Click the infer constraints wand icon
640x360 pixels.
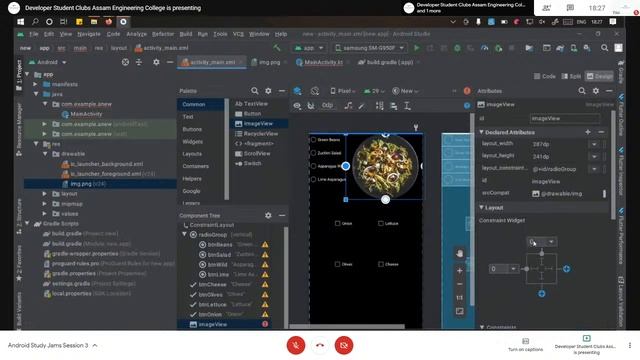pyautogui.click(x=362, y=106)
